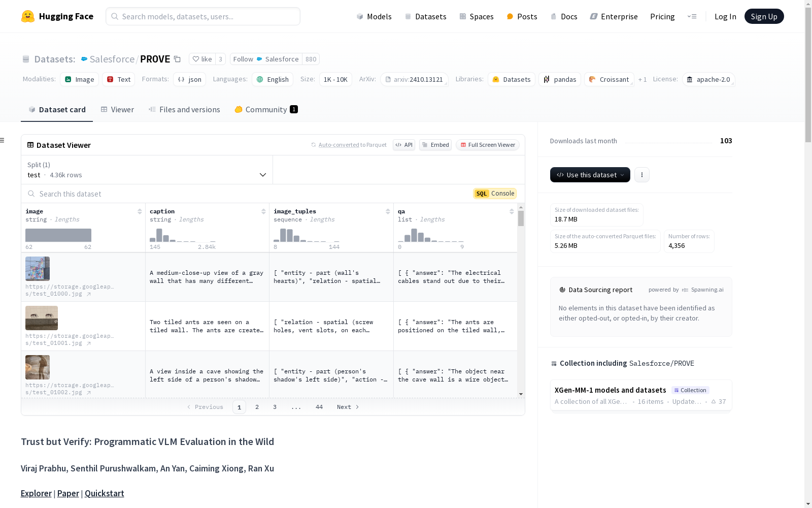This screenshot has width=812, height=508.
Task: Open the arxiv:2410.13121 paper tag
Action: coord(414,79)
